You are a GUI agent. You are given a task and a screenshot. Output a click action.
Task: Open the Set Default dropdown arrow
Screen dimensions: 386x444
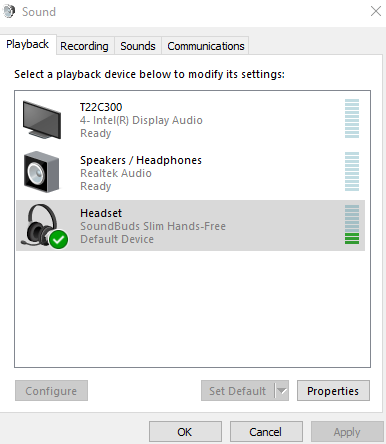282,391
